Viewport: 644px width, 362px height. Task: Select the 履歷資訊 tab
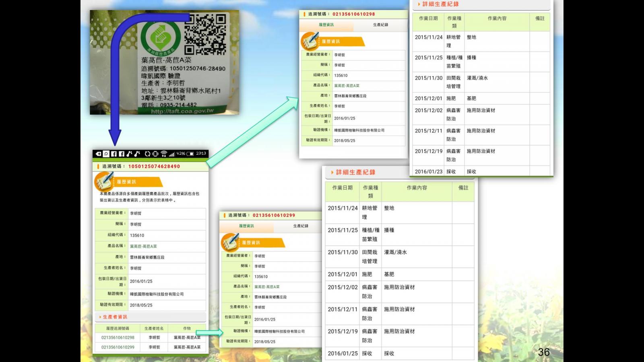[x=327, y=25]
